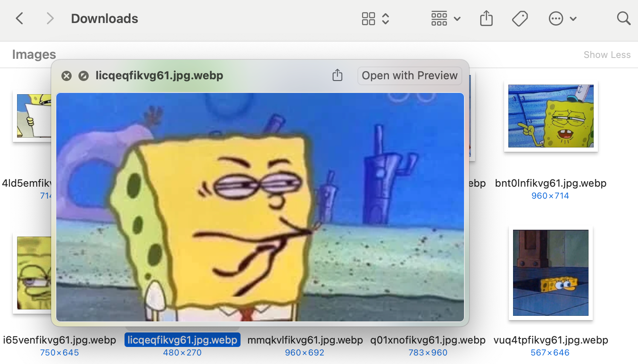Click the 480×270 dimensions label
638x364 pixels.
pyautogui.click(x=182, y=352)
